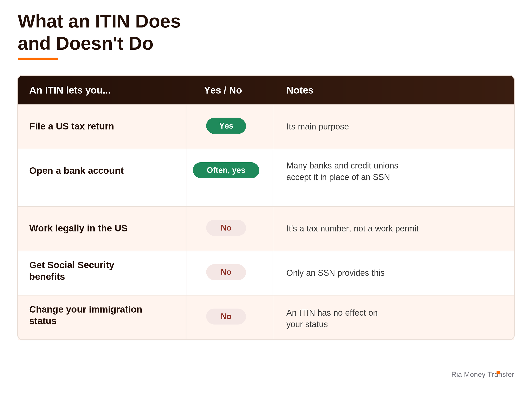The width and height of the screenshot is (532, 399).
Task: Click the note about banks and credit unions
Action: [x=342, y=171]
